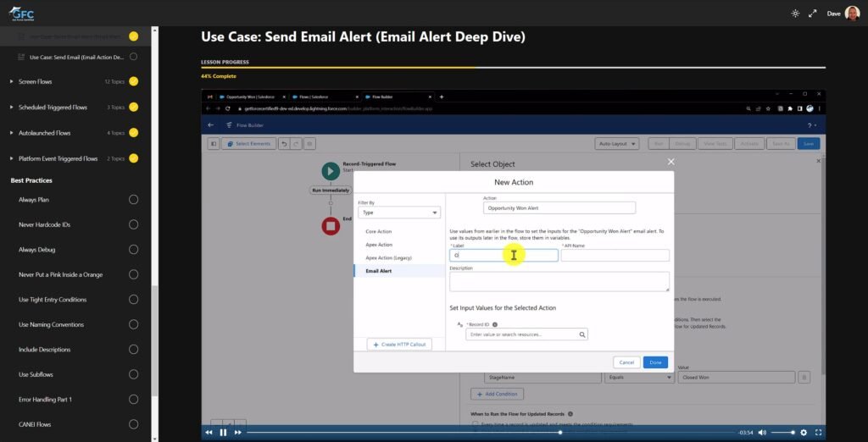This screenshot has width=868, height=442.
Task: Open a new browser tab with plus
Action: click(441, 97)
